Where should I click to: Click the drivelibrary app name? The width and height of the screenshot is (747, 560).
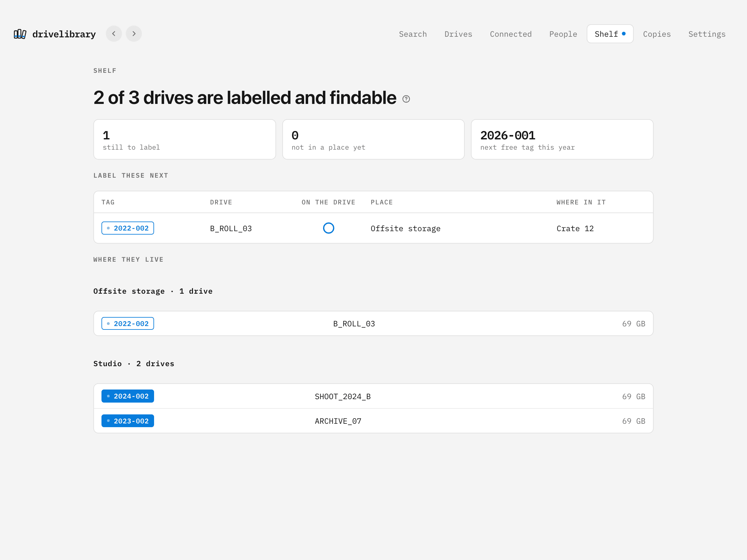click(x=64, y=34)
